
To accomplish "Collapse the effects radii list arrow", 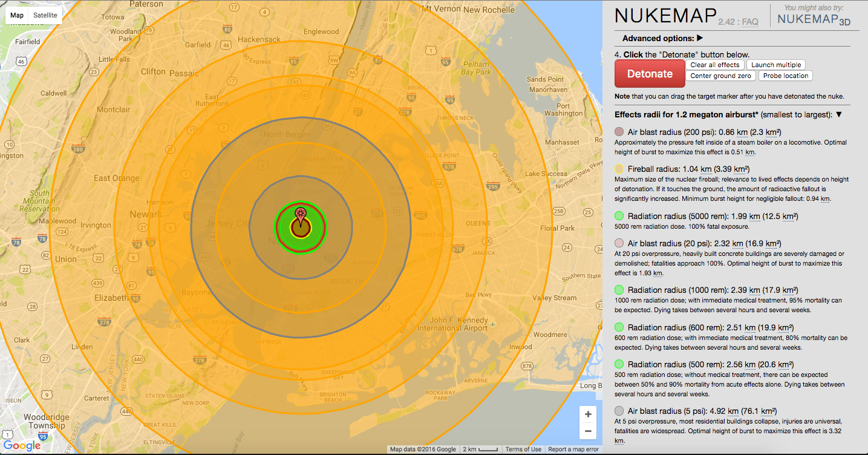I will pyautogui.click(x=839, y=114).
